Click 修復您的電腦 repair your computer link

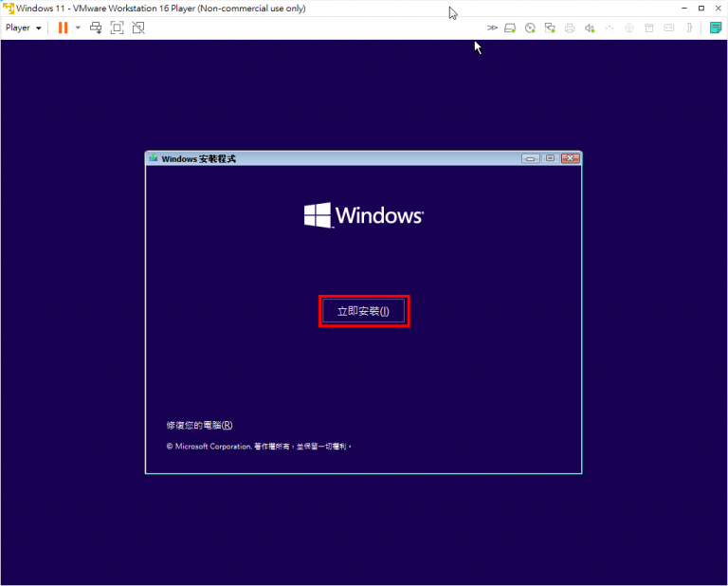[200, 425]
